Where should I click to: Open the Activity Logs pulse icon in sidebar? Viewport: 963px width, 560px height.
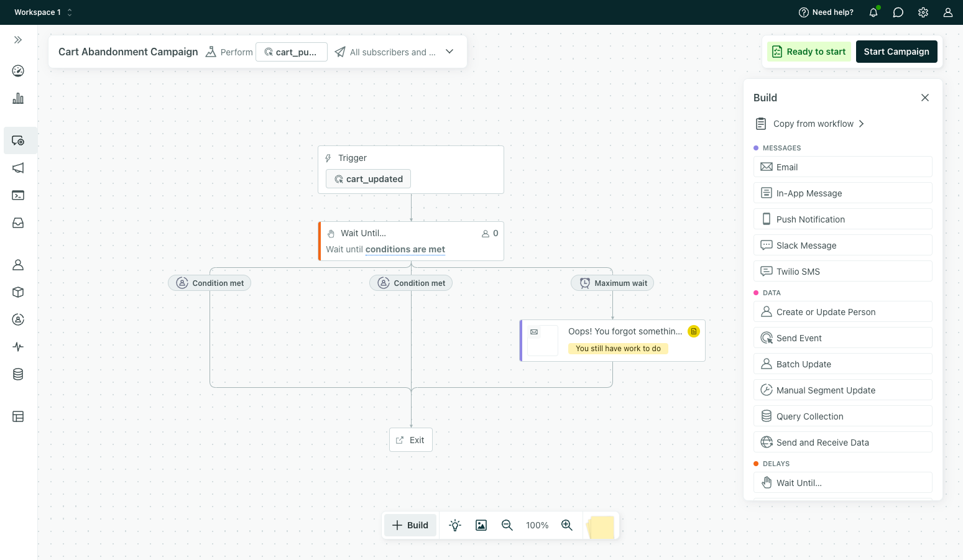coord(18,347)
